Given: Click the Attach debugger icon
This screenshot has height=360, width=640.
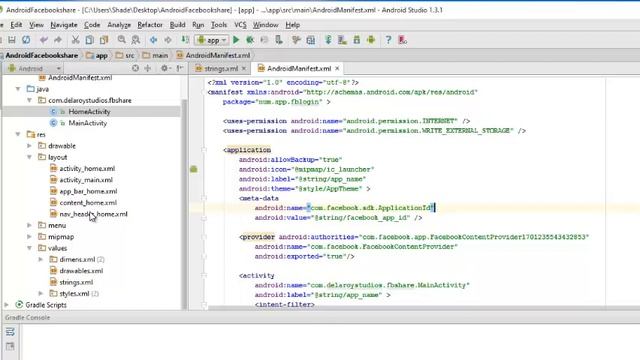Looking at the screenshot, I should (x=279, y=40).
